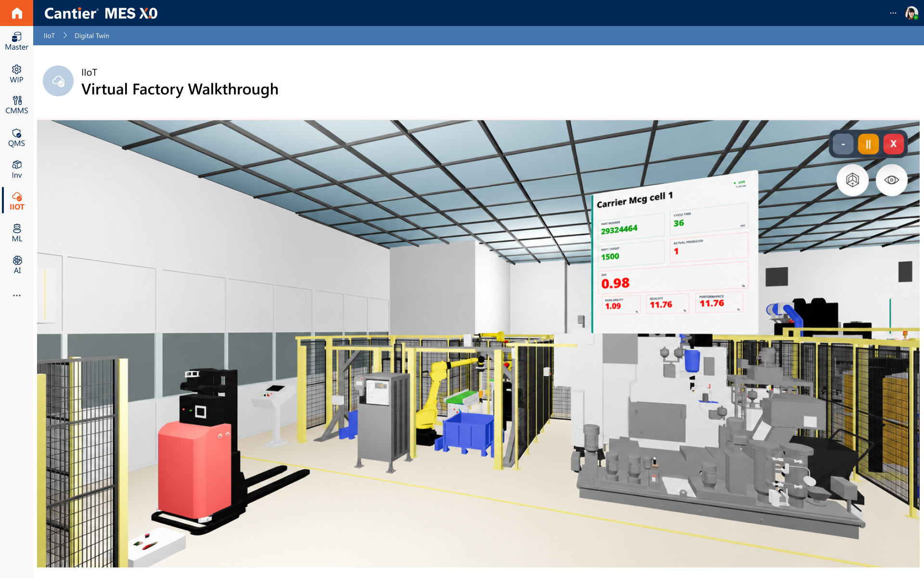Click the 3D cube view icon

pos(852,180)
